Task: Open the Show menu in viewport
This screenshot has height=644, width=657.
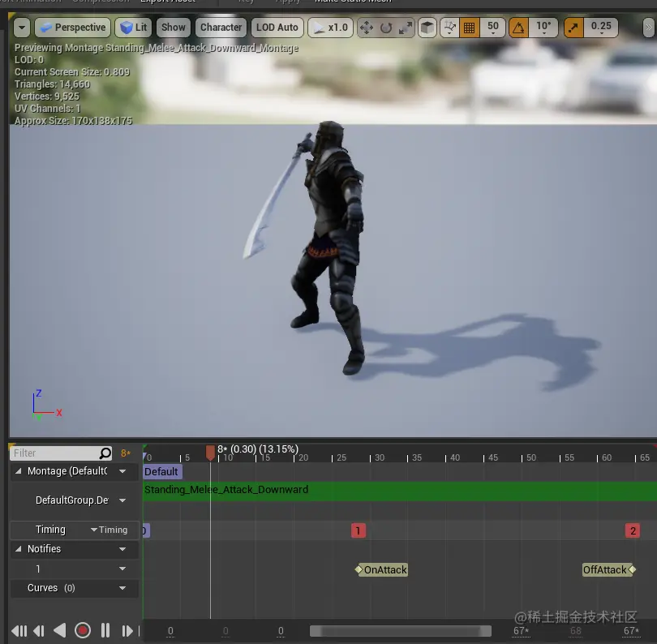Action: (173, 28)
